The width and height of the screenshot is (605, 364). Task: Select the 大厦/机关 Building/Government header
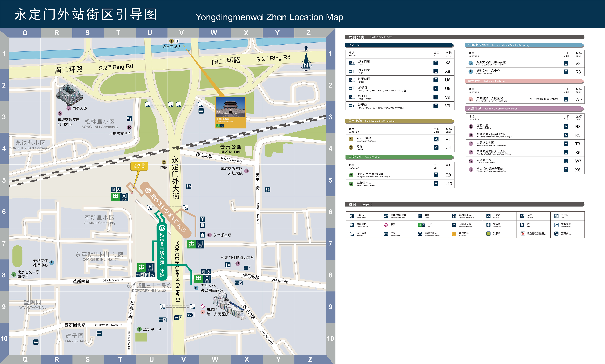525,108
